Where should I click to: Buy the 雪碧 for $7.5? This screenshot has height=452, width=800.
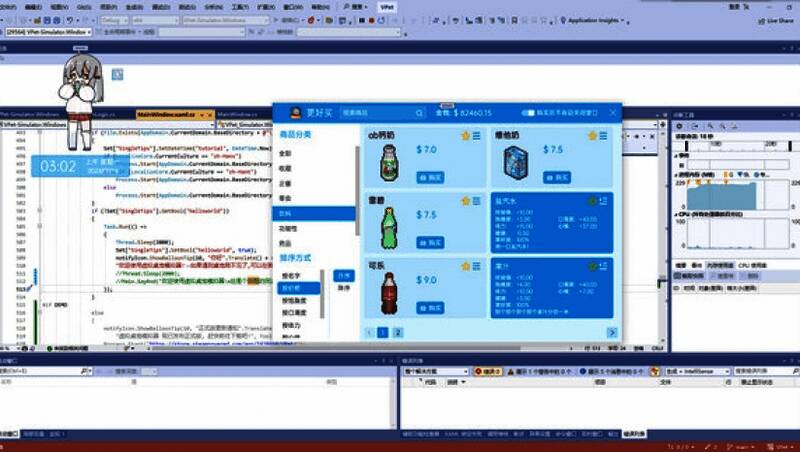(x=430, y=242)
